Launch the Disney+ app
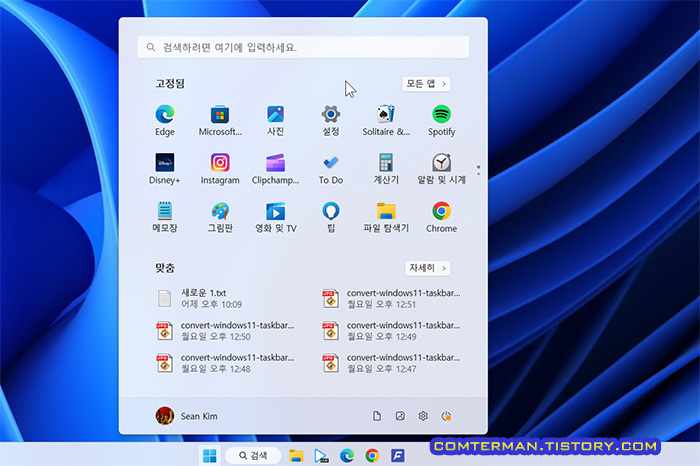 tap(165, 169)
